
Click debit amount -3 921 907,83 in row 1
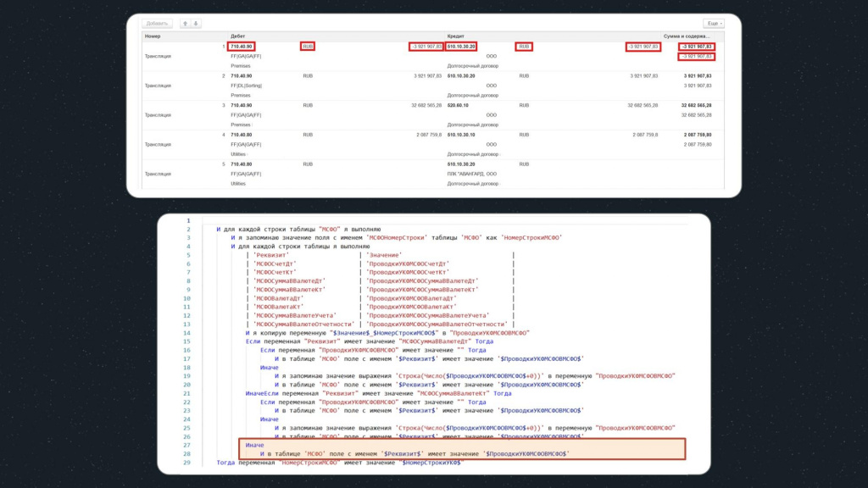[426, 47]
